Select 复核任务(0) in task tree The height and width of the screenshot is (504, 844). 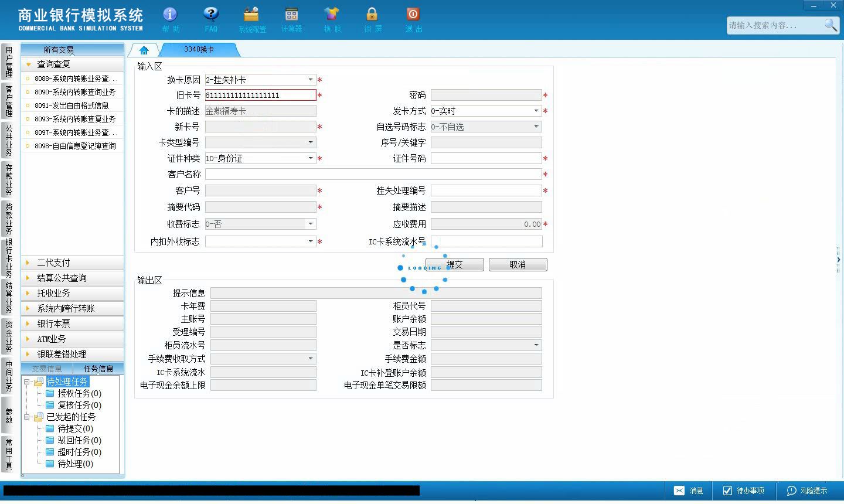pyautogui.click(x=79, y=405)
